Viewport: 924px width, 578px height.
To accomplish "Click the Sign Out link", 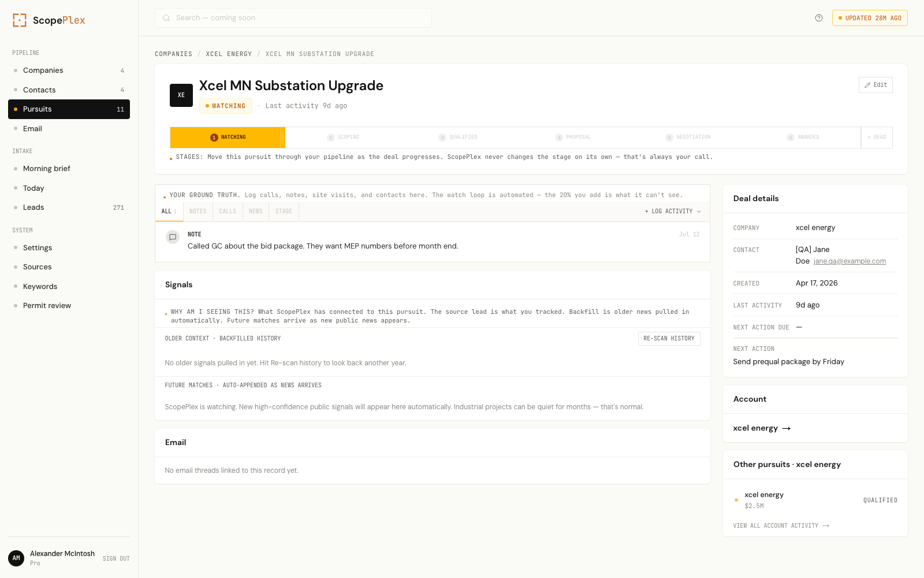I will coord(116,559).
